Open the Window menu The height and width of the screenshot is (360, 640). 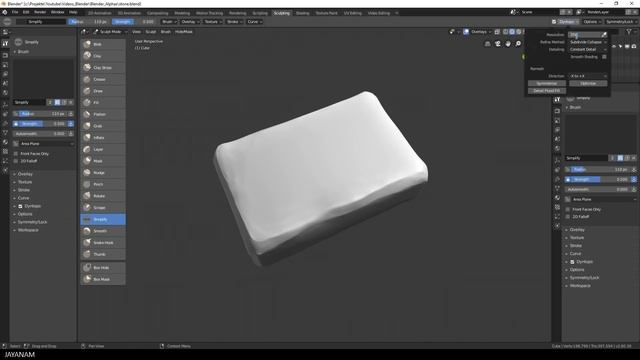pos(58,12)
